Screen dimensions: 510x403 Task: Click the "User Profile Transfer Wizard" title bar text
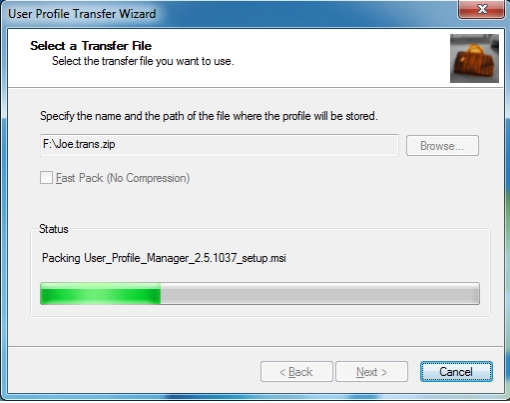click(82, 14)
